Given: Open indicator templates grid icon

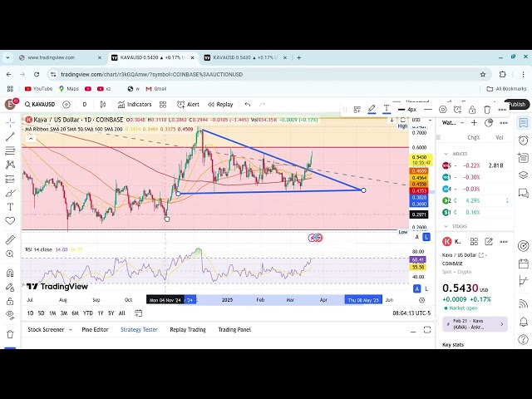Looking at the screenshot, I should coord(163,105).
